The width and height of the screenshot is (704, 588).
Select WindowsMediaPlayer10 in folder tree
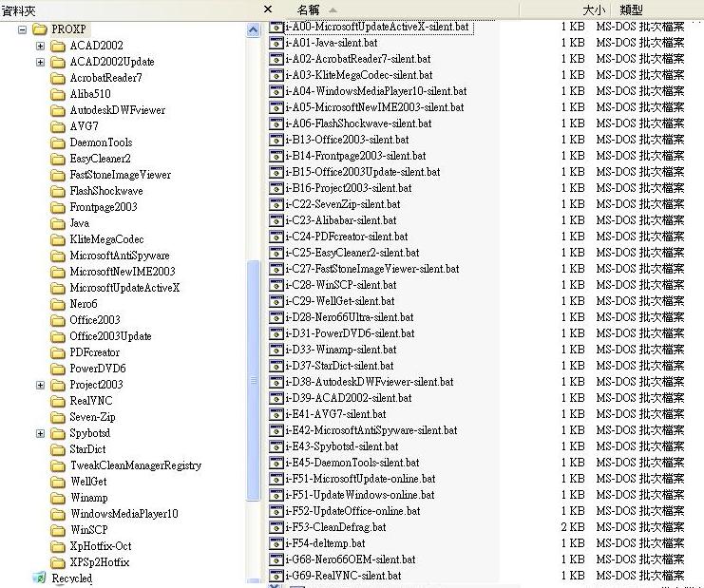(x=124, y=515)
